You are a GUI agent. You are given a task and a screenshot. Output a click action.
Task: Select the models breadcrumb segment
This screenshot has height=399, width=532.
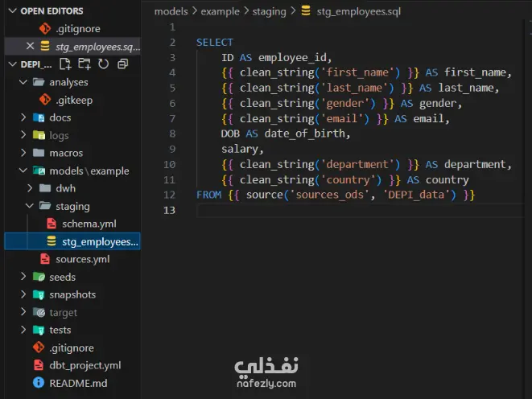171,11
